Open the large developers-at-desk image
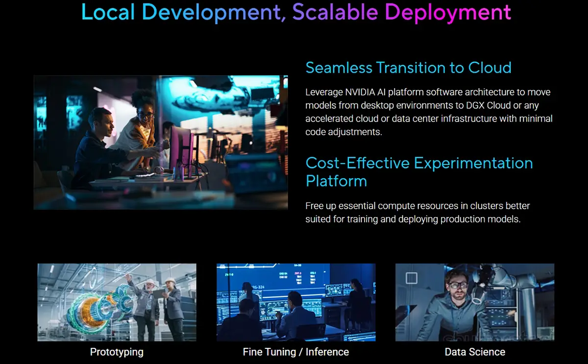588x364 pixels. pyautogui.click(x=161, y=142)
